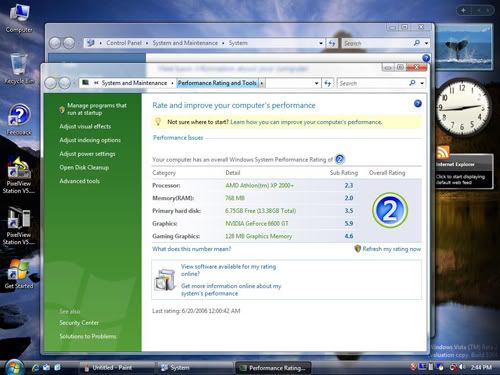Click the clock gadget in sidebar
This screenshot has height=375, width=500.
coord(463,108)
